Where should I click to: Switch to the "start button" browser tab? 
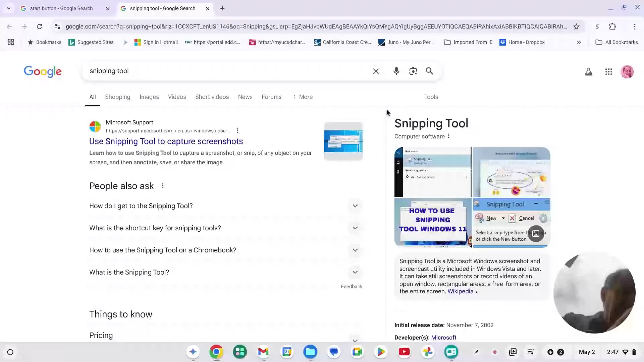(61, 8)
